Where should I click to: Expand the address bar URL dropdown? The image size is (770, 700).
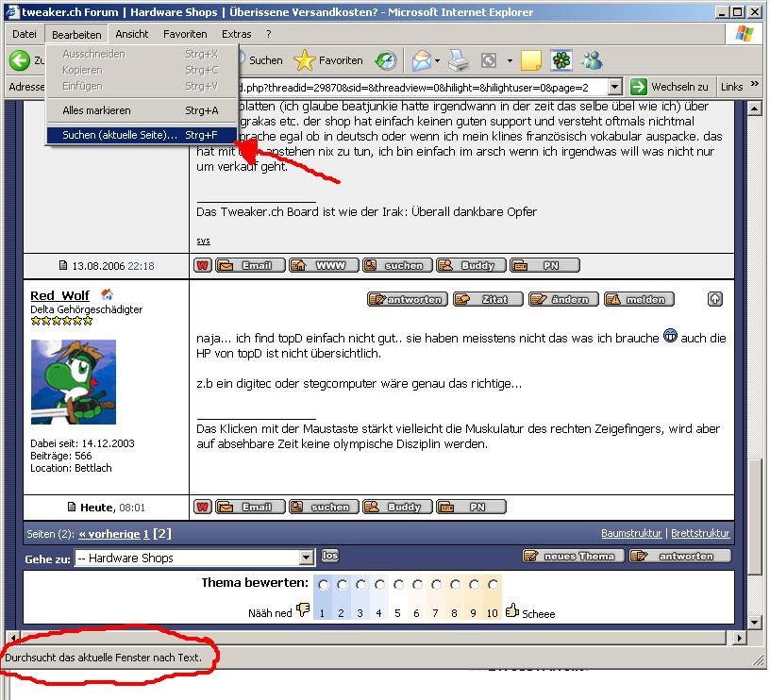pos(615,87)
